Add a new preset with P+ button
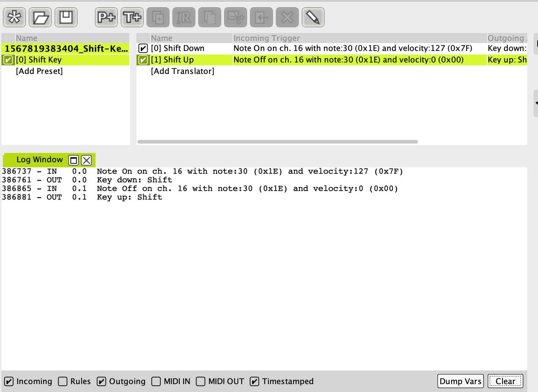This screenshot has height=392, width=538. click(x=106, y=17)
